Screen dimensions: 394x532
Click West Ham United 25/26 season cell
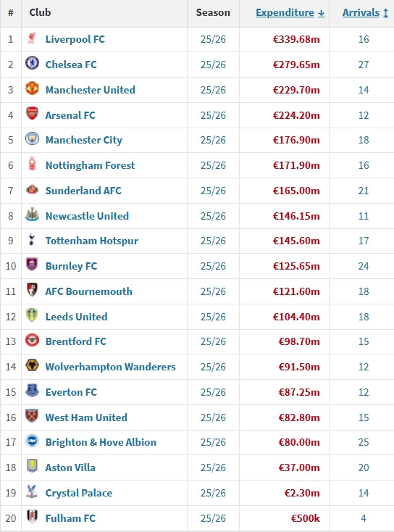(x=213, y=417)
